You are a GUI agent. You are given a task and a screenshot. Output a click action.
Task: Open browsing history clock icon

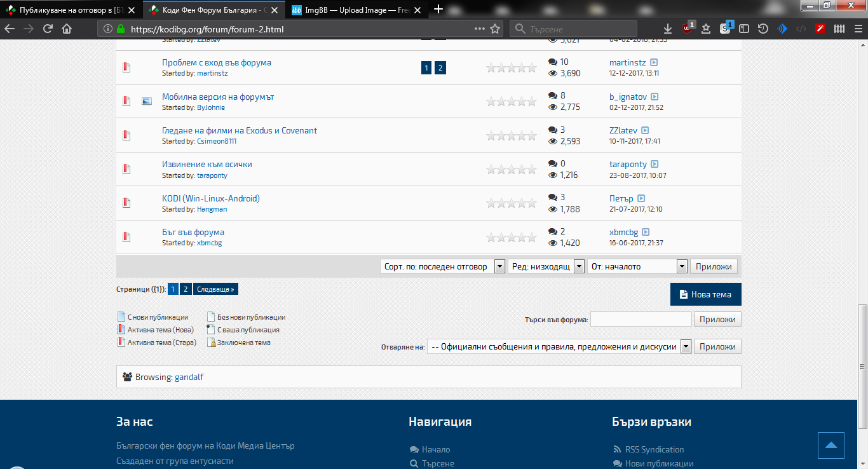point(763,29)
